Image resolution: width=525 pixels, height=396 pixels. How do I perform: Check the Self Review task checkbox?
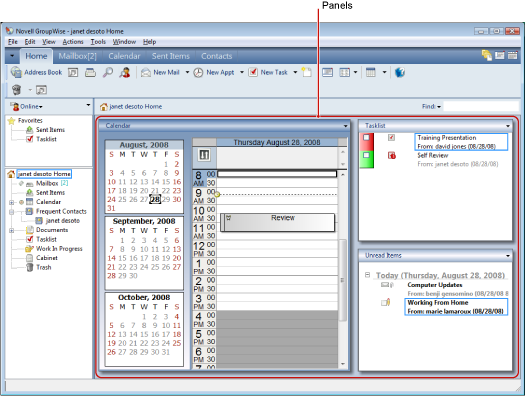[366, 155]
